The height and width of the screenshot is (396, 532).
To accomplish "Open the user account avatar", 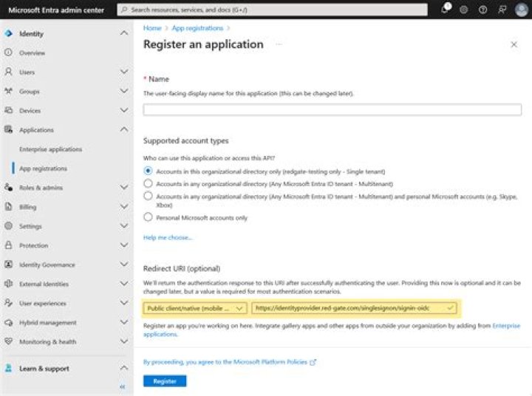I will 521,10.
